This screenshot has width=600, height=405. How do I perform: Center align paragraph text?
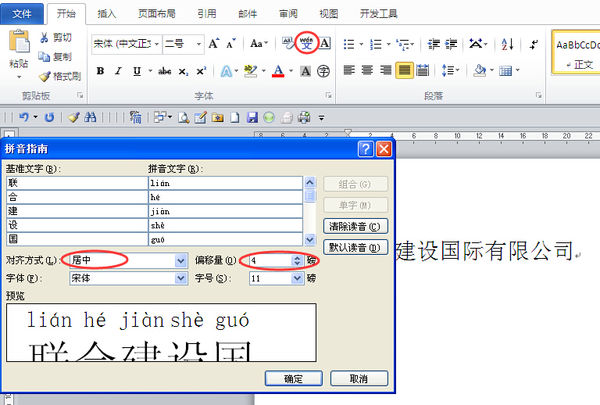point(367,70)
